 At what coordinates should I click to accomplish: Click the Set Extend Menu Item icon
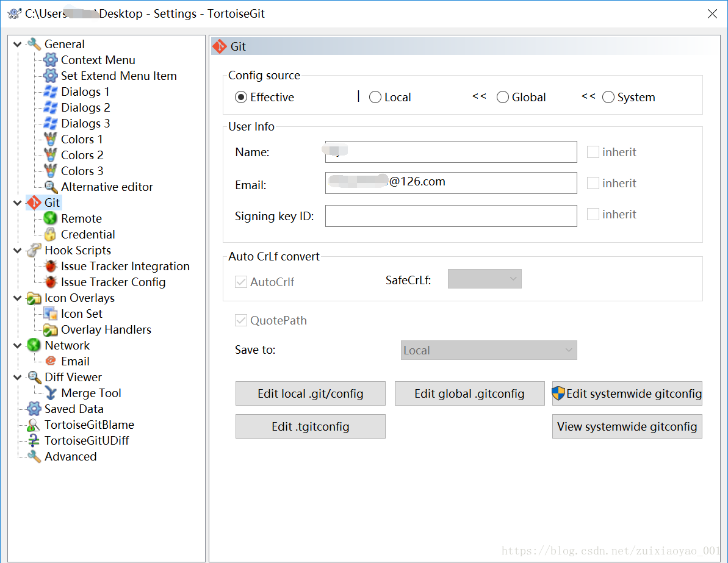[50, 76]
